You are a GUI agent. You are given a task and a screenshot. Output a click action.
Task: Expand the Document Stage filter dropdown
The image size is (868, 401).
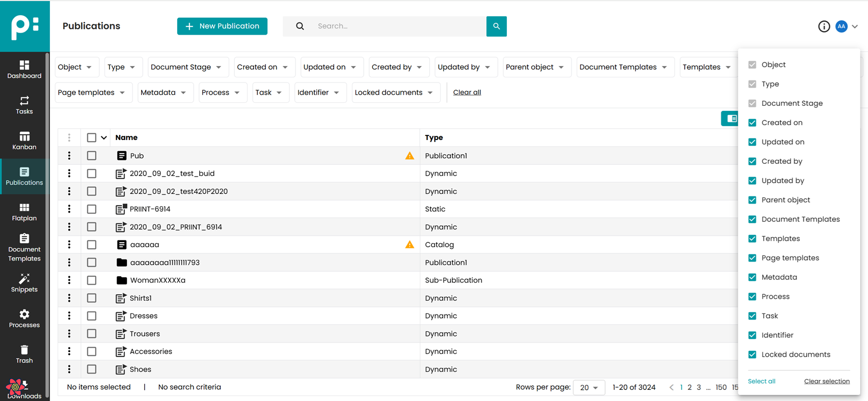186,67
